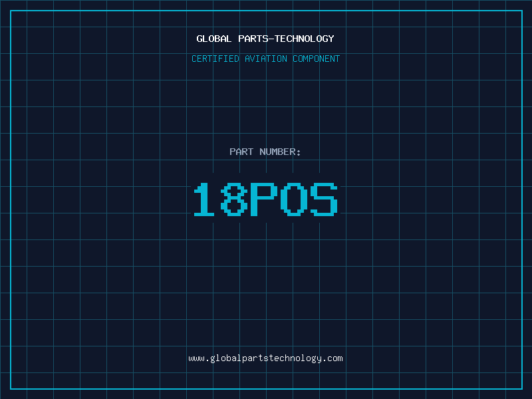Select the word COMPONENT in the subtitle

(317, 59)
